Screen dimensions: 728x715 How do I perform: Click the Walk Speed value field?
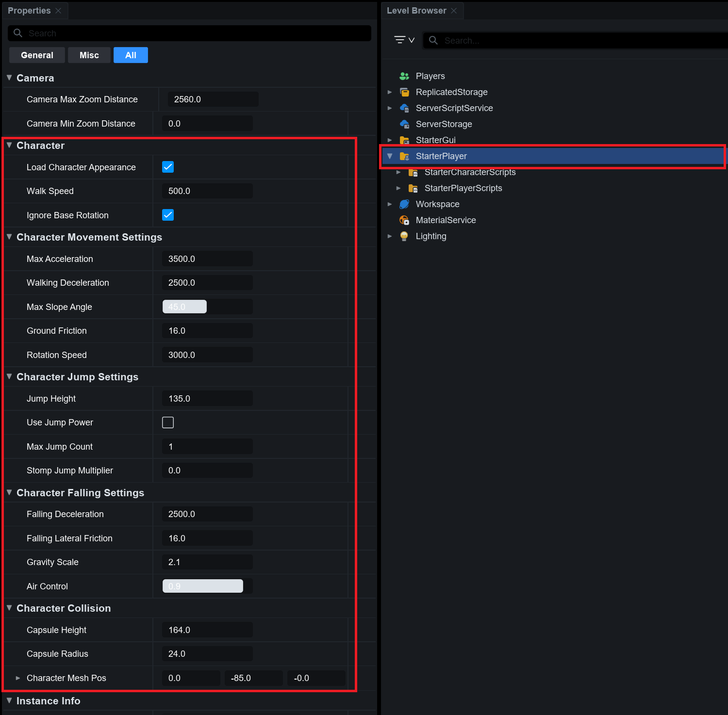pos(207,191)
